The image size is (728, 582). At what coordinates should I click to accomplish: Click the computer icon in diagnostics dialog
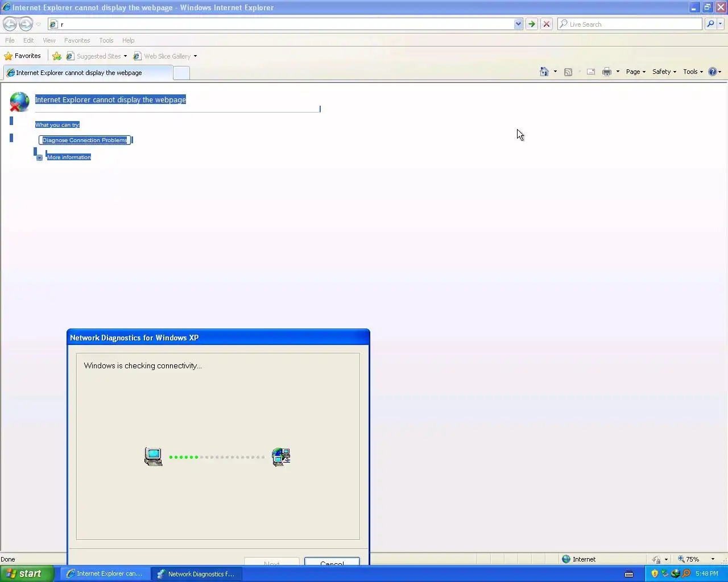pos(154,456)
